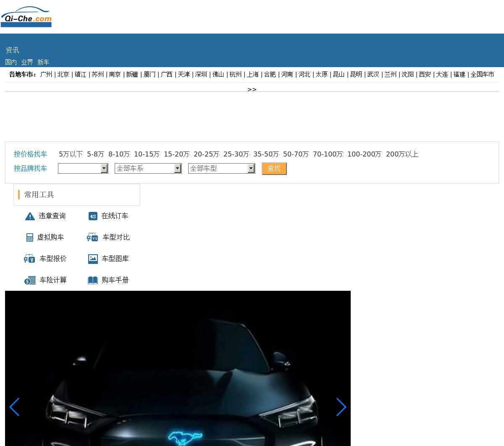
Task: Click the warning triangle icon for 违章查询
Action: click(30, 216)
